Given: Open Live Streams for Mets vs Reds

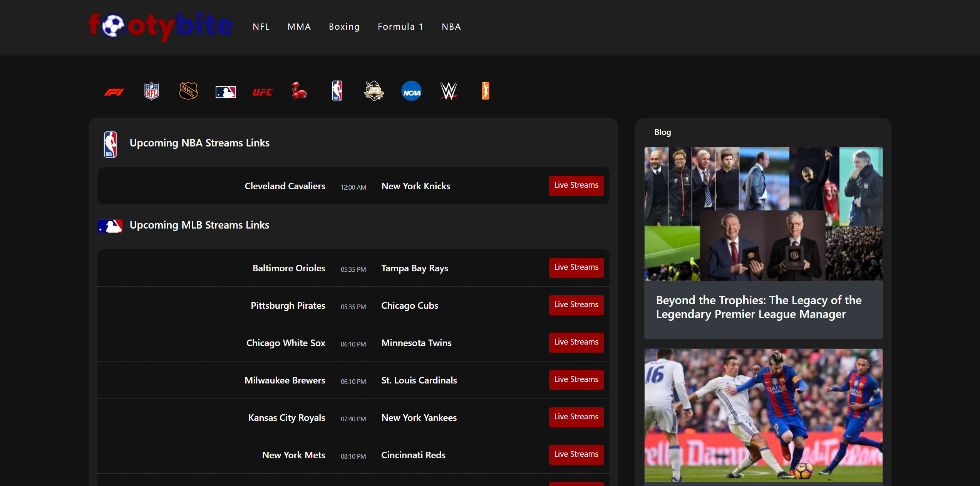Looking at the screenshot, I should point(576,454).
